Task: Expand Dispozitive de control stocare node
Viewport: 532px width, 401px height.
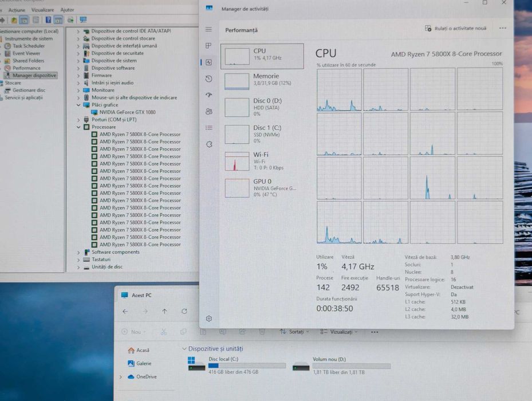Action: click(78, 39)
